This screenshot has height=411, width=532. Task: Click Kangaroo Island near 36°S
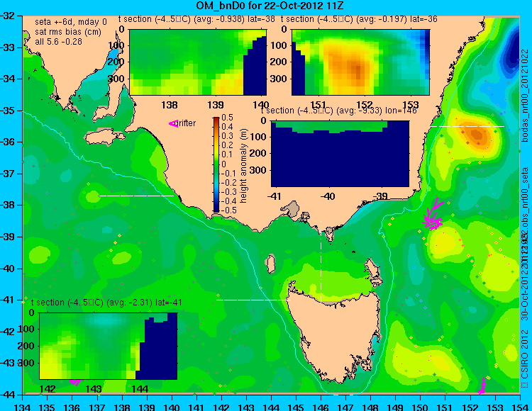104,138
